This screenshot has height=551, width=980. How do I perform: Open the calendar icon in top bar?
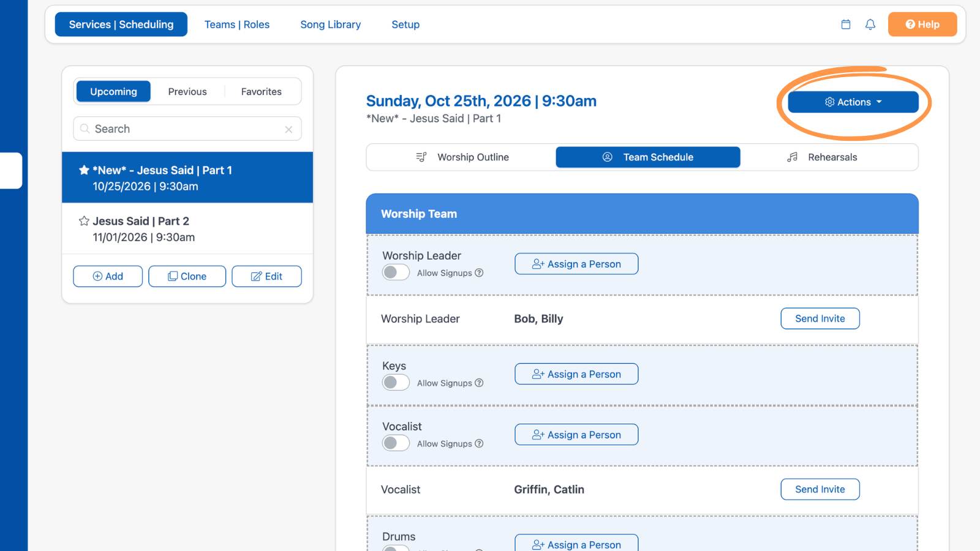(x=846, y=24)
